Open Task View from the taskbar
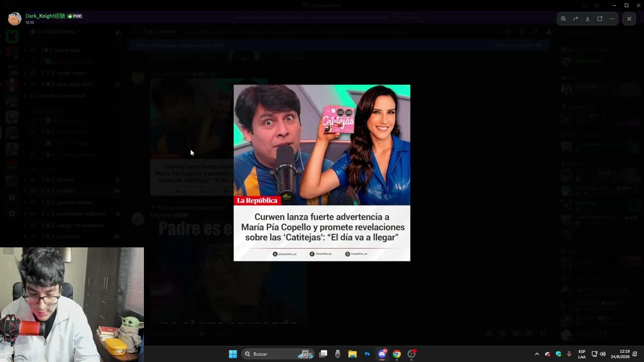 [324, 354]
